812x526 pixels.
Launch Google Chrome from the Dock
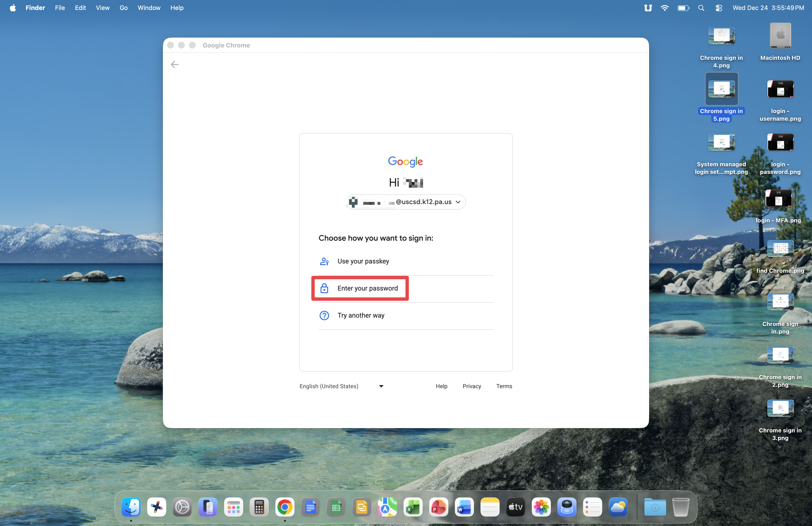click(284, 507)
